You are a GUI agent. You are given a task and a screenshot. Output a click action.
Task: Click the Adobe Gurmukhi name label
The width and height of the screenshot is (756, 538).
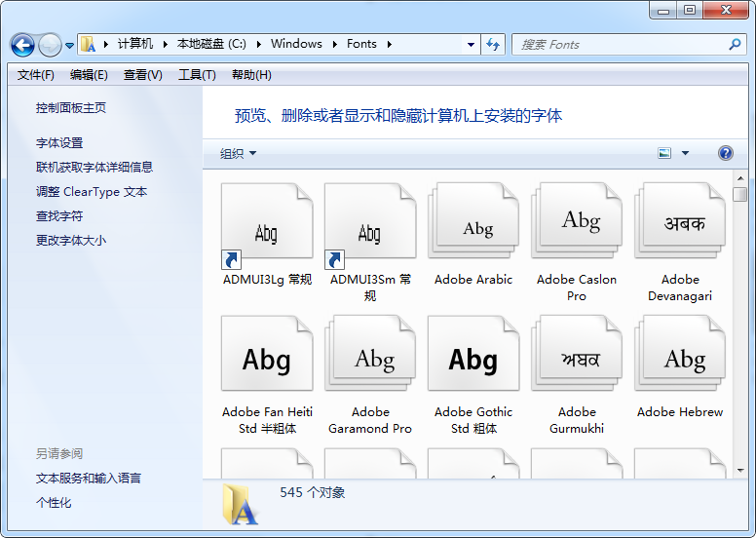tap(577, 420)
